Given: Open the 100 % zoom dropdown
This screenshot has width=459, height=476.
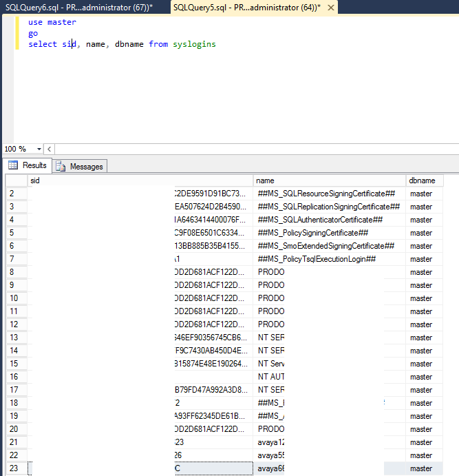Looking at the screenshot, I should click(39, 149).
